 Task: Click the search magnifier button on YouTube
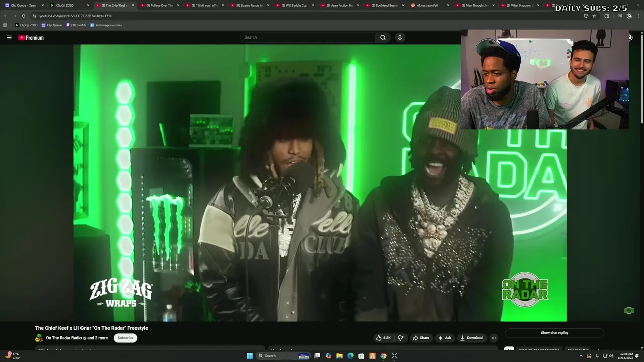(x=383, y=37)
